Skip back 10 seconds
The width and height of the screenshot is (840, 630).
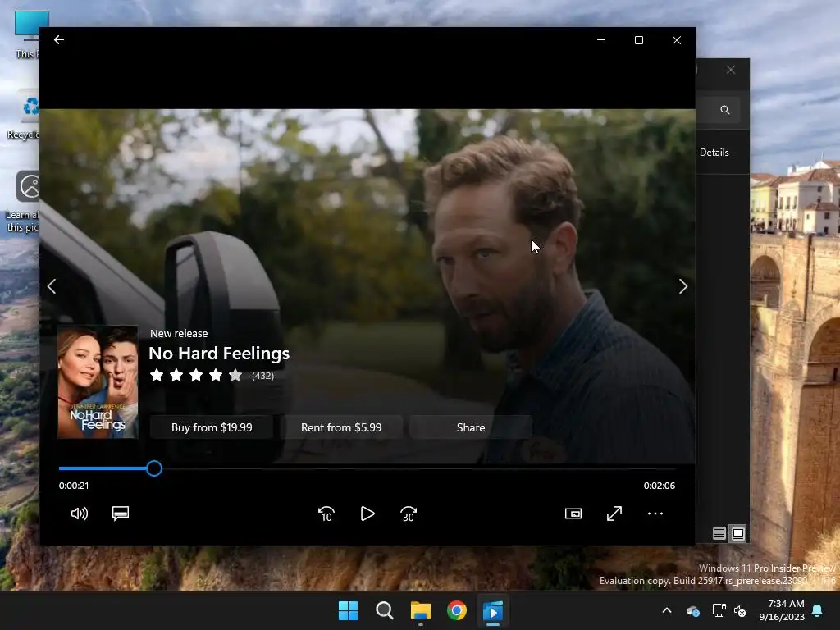pyautogui.click(x=326, y=514)
